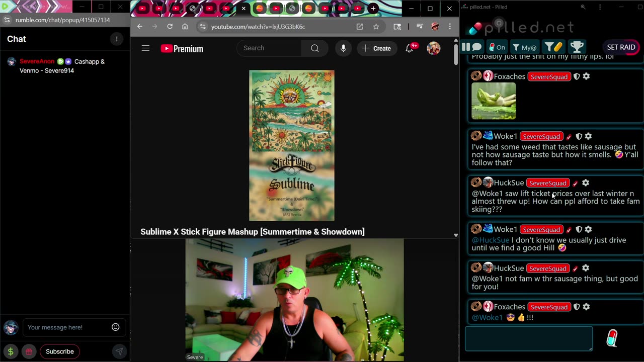Click the Sublime Stick Figure album artwork
The width and height of the screenshot is (644, 362).
click(x=292, y=145)
